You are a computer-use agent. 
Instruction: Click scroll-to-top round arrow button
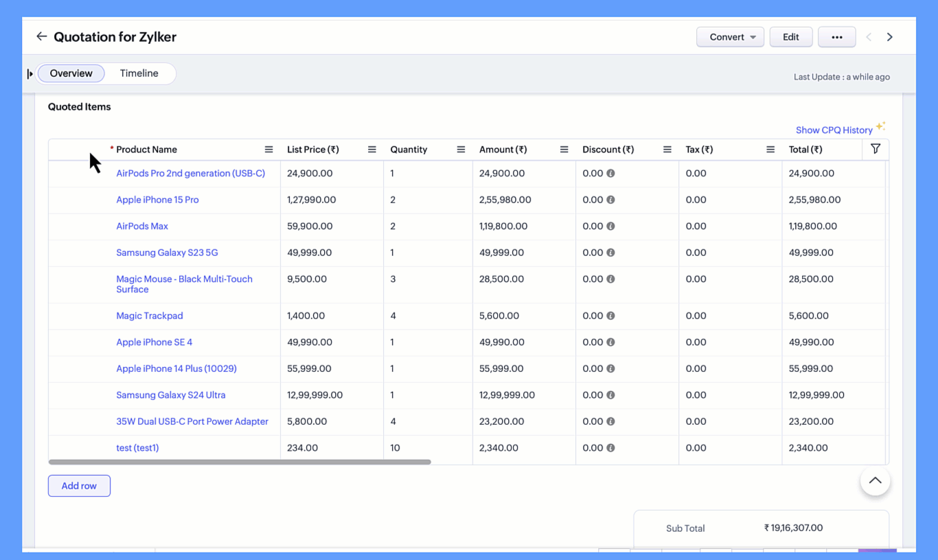(875, 481)
